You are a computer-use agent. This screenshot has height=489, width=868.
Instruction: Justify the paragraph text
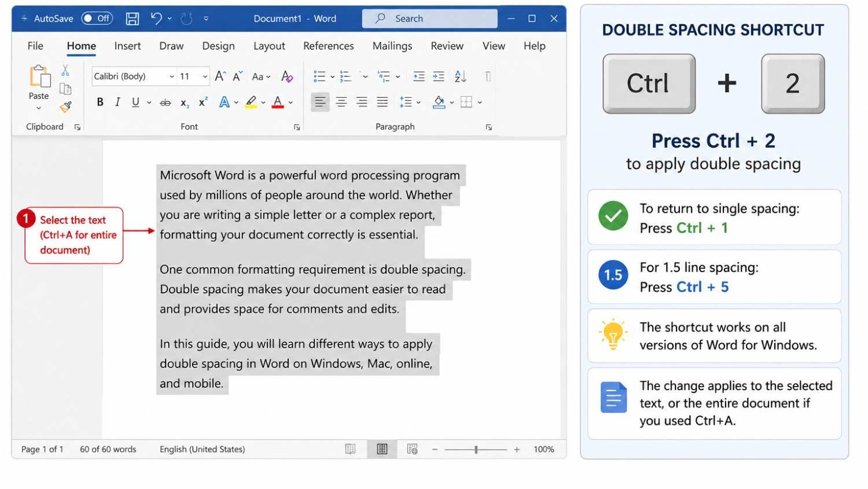(x=382, y=102)
